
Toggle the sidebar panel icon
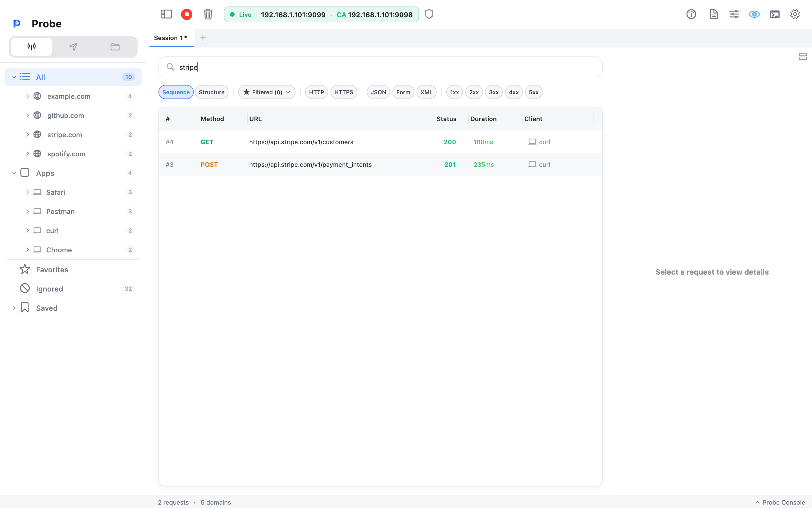[x=166, y=14]
